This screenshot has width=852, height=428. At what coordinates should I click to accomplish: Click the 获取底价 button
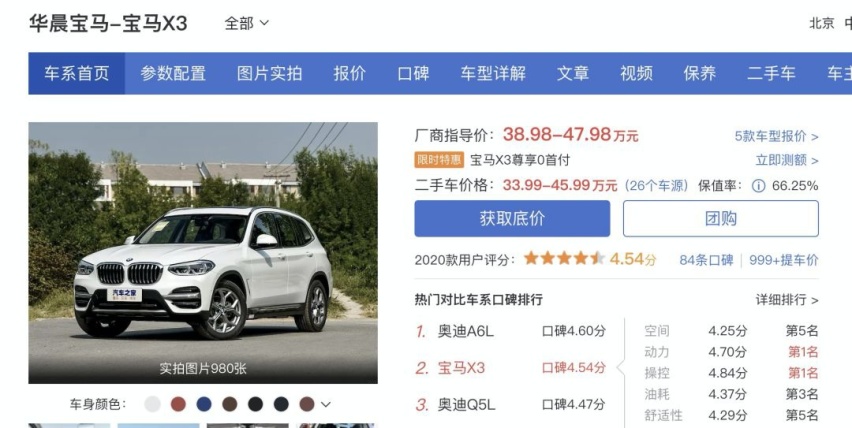click(x=512, y=218)
